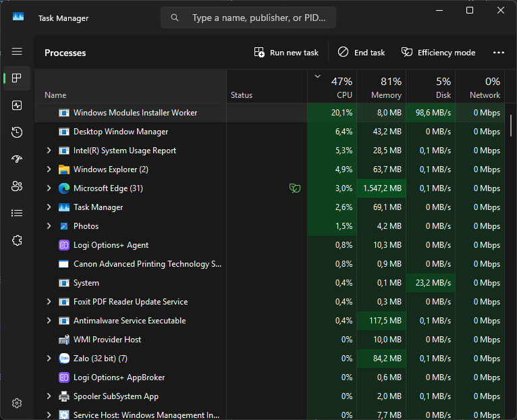Click the Canon Advanced Printing icon
The image size is (517, 420).
click(x=63, y=264)
